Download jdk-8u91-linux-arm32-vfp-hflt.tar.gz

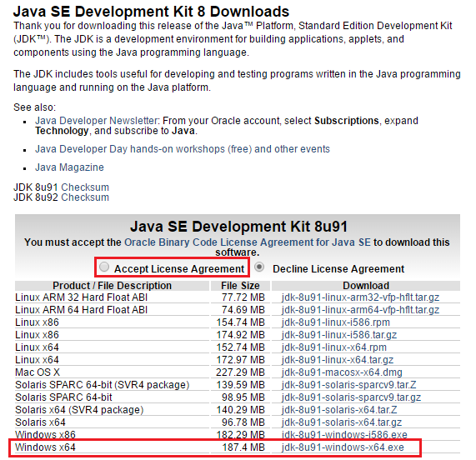360,297
